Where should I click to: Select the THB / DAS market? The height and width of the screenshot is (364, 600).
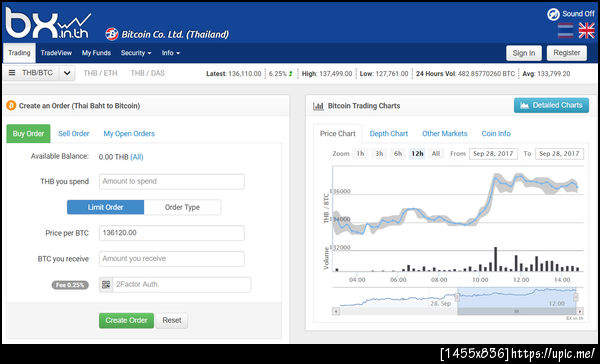click(x=147, y=73)
